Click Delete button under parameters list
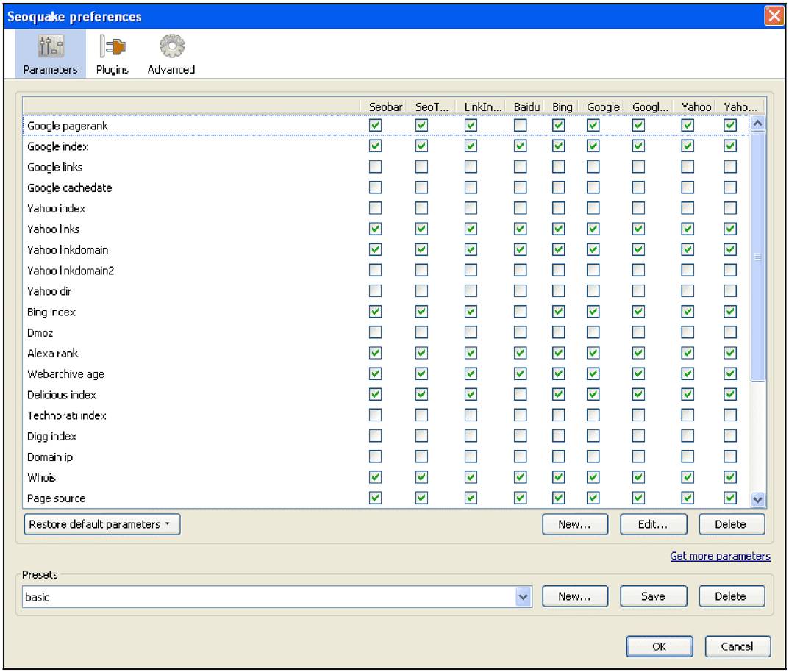 point(732,524)
